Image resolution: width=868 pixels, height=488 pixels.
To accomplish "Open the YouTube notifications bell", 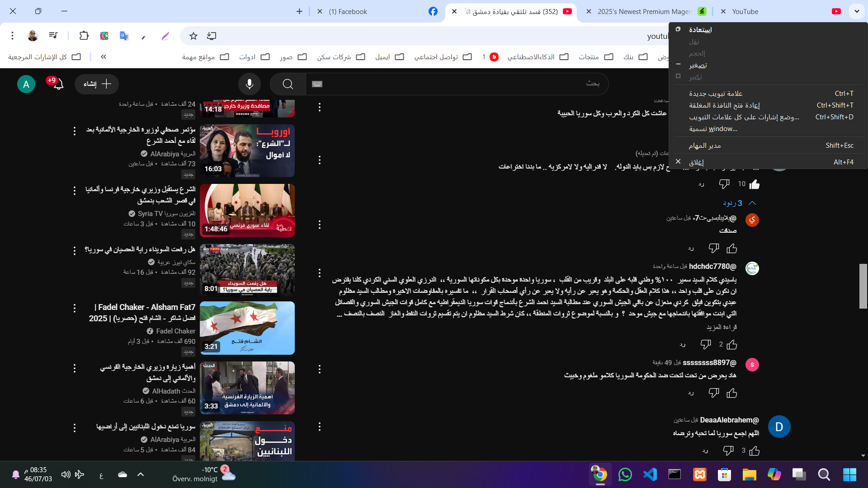I will 58,84.
